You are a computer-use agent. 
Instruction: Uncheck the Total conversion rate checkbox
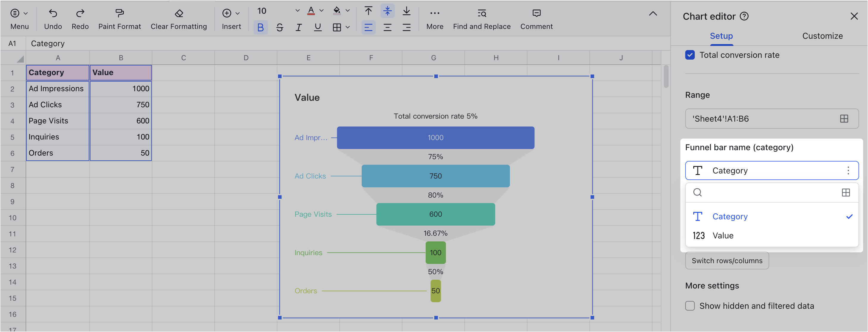click(x=690, y=55)
